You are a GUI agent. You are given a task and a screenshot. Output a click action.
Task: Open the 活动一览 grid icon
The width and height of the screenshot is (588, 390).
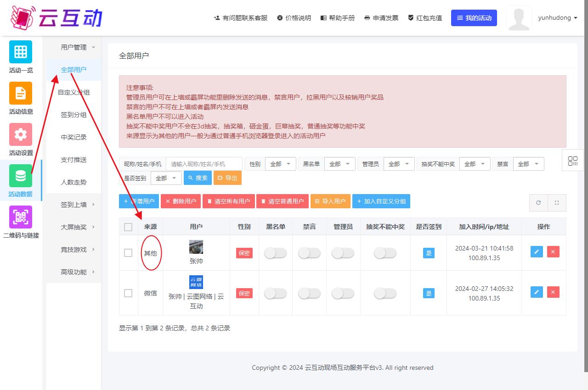click(x=21, y=52)
